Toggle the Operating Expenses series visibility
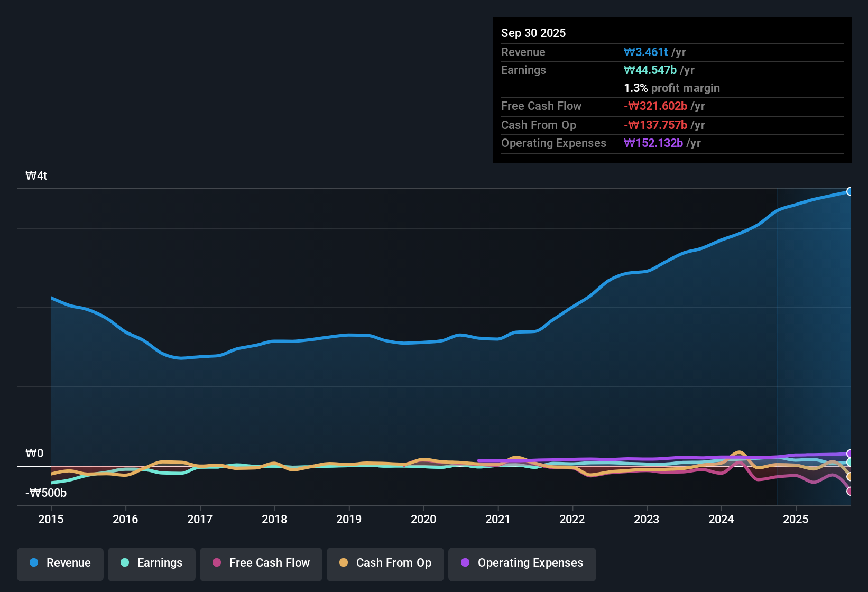868x592 pixels. [x=522, y=563]
